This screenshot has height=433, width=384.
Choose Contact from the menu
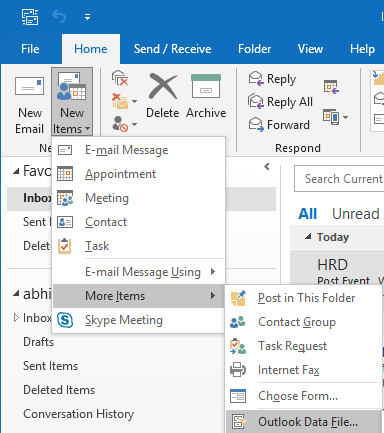[x=138, y=222]
